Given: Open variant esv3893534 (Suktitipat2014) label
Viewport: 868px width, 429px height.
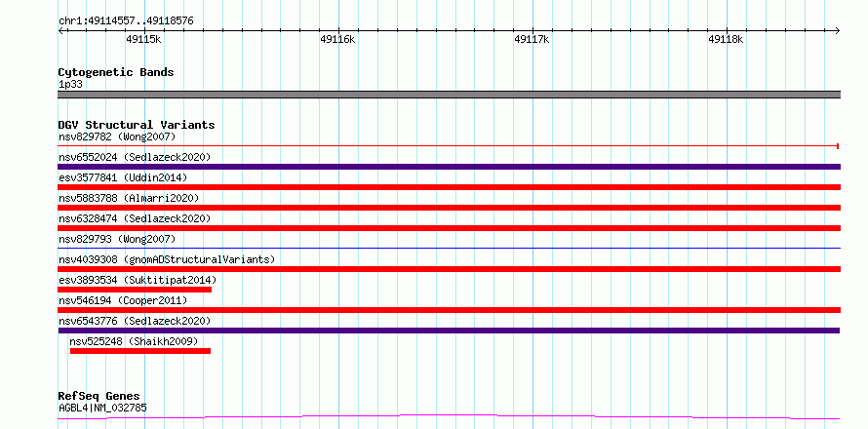Looking at the screenshot, I should click(x=138, y=280).
